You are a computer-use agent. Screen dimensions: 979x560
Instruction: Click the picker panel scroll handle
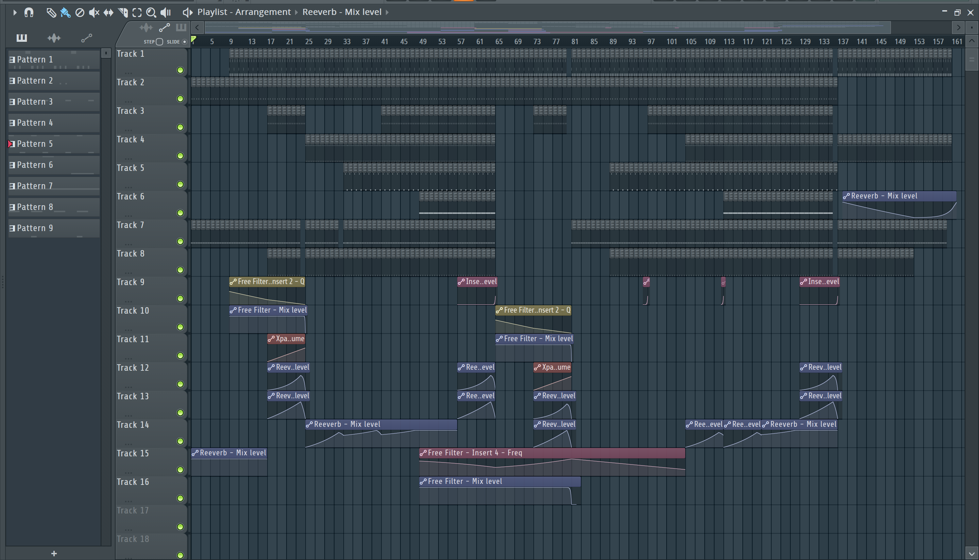coord(106,53)
